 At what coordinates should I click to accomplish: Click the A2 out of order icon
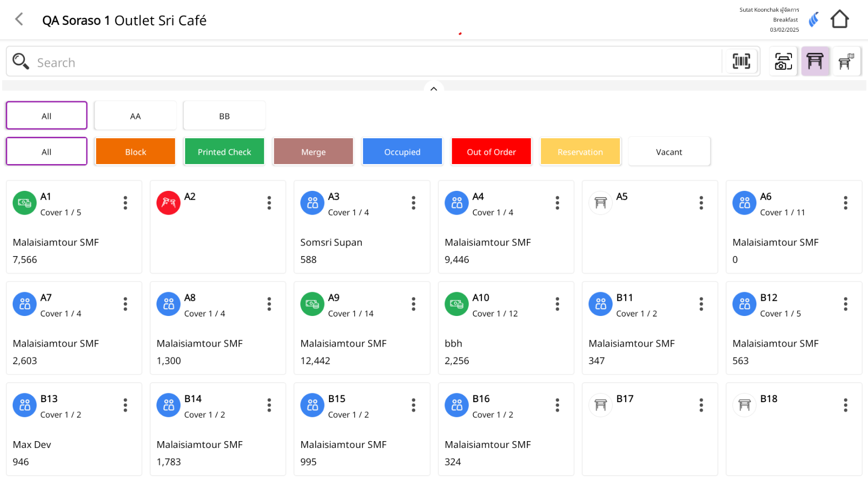click(x=168, y=203)
